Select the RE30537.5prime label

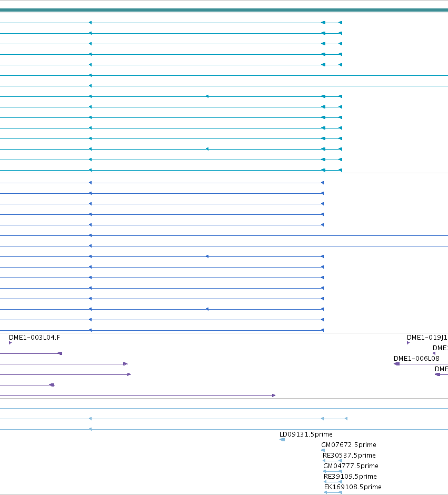[x=349, y=455]
